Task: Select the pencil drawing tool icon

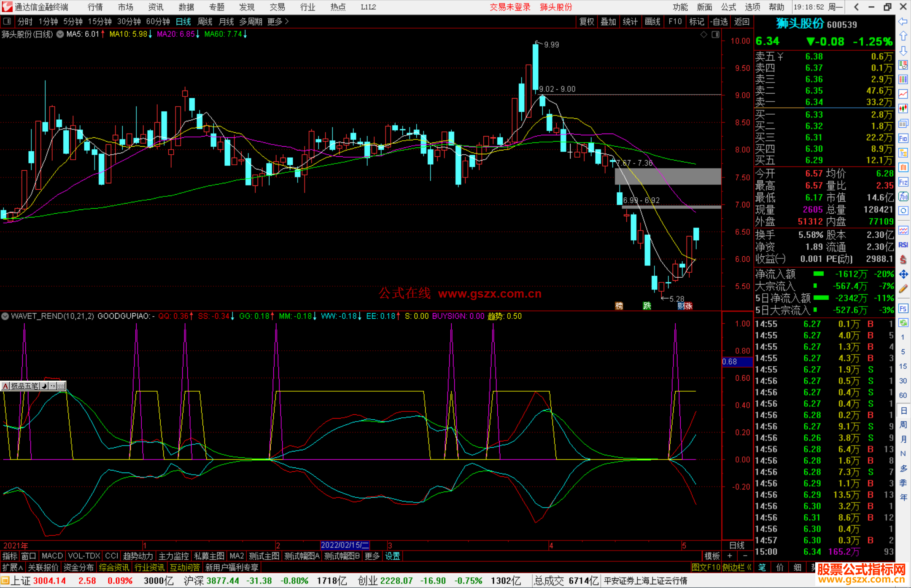Action: click(x=903, y=289)
